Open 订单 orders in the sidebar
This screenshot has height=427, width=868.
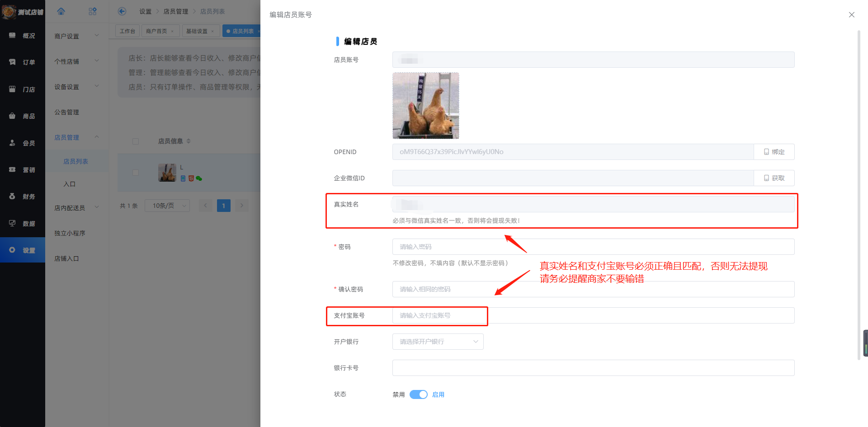tap(23, 62)
